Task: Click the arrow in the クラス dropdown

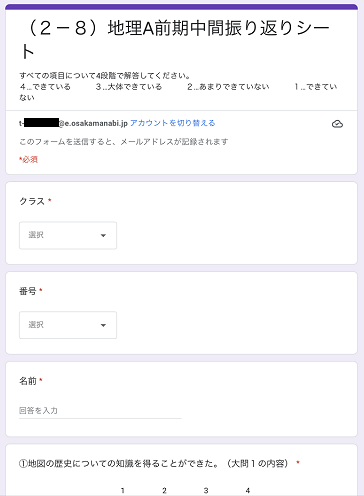Action: click(x=103, y=236)
